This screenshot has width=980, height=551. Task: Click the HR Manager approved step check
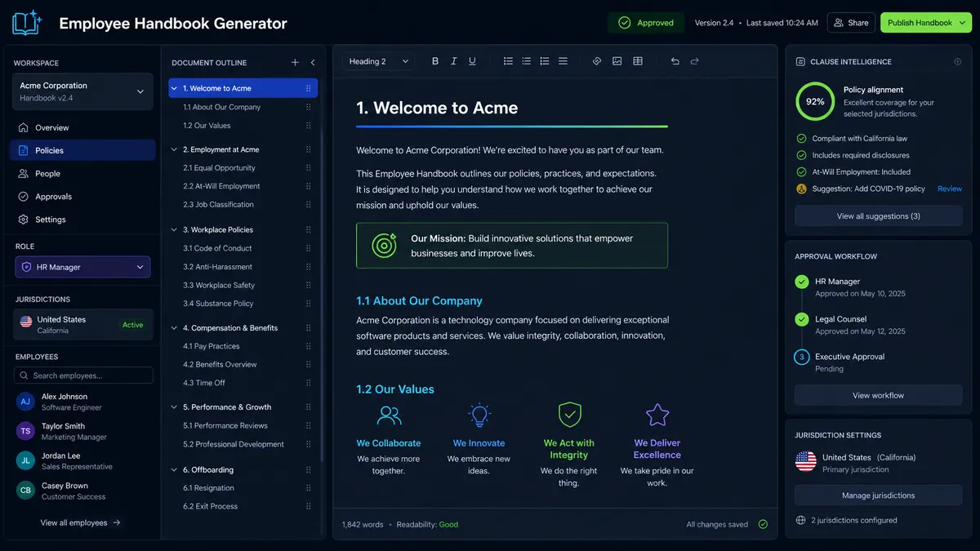(802, 282)
